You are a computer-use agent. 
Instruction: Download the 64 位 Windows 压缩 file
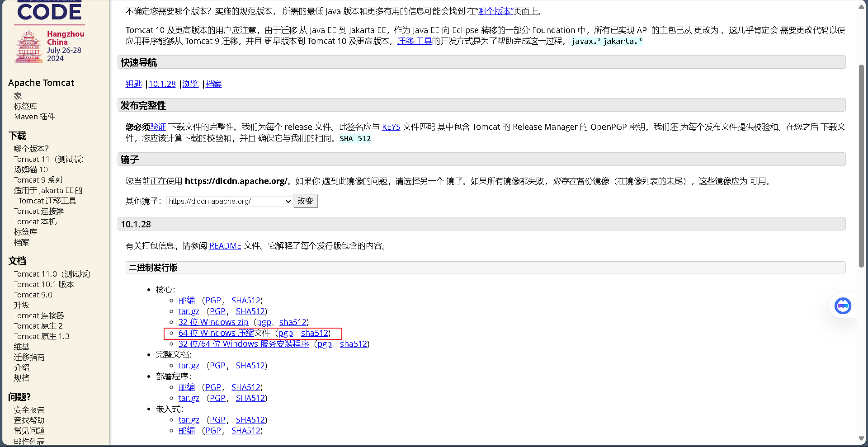216,333
